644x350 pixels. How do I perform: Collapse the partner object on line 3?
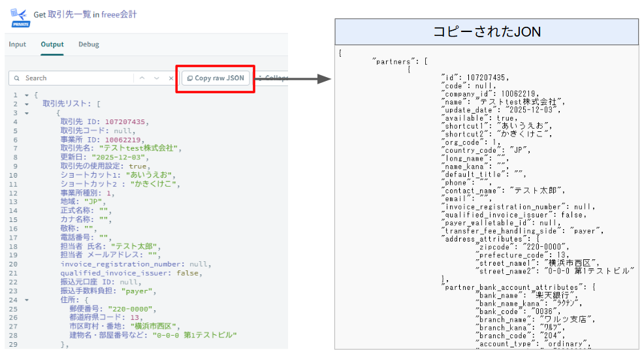[x=27, y=113]
